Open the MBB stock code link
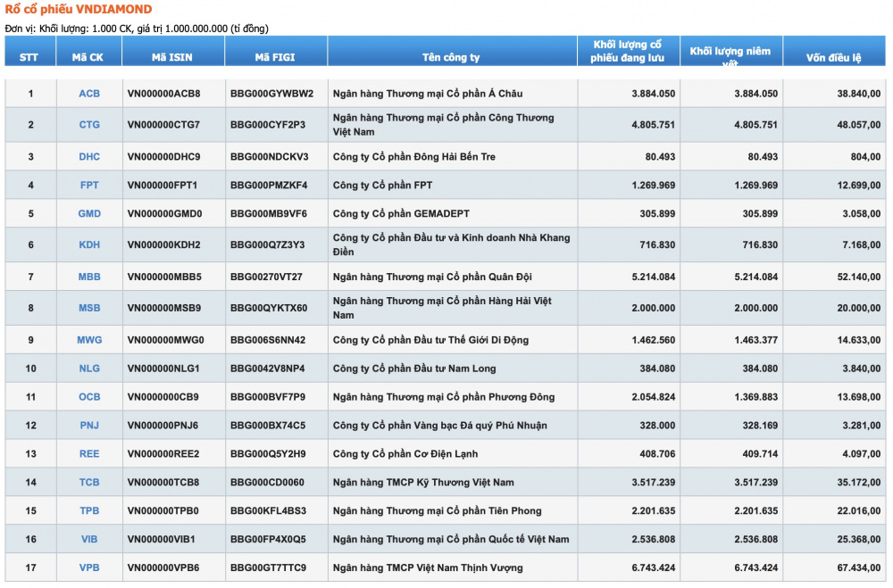 [x=88, y=277]
